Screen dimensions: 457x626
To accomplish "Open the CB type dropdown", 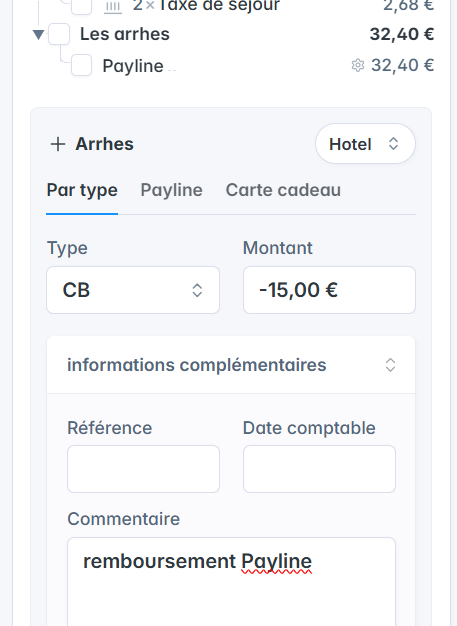I will 133,290.
